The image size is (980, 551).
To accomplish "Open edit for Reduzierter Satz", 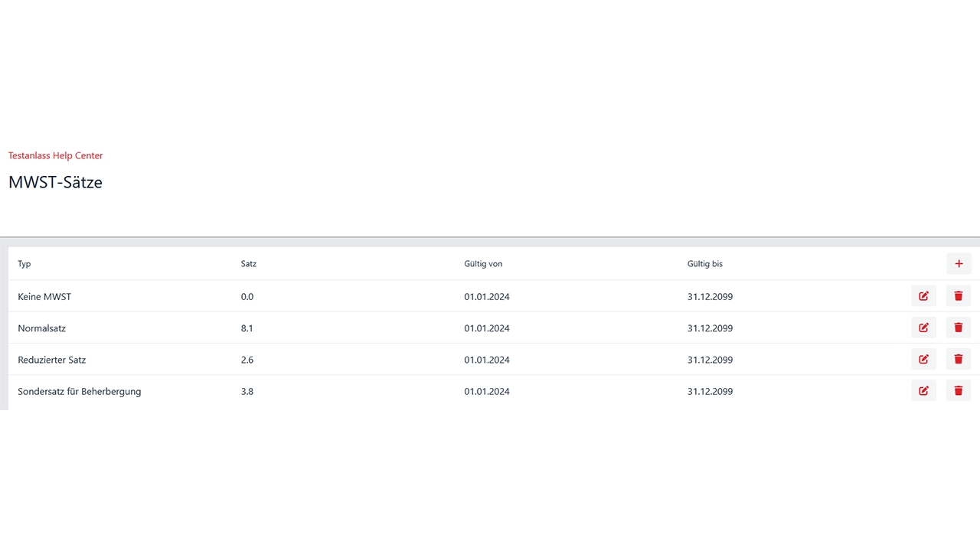I will pyautogui.click(x=923, y=359).
